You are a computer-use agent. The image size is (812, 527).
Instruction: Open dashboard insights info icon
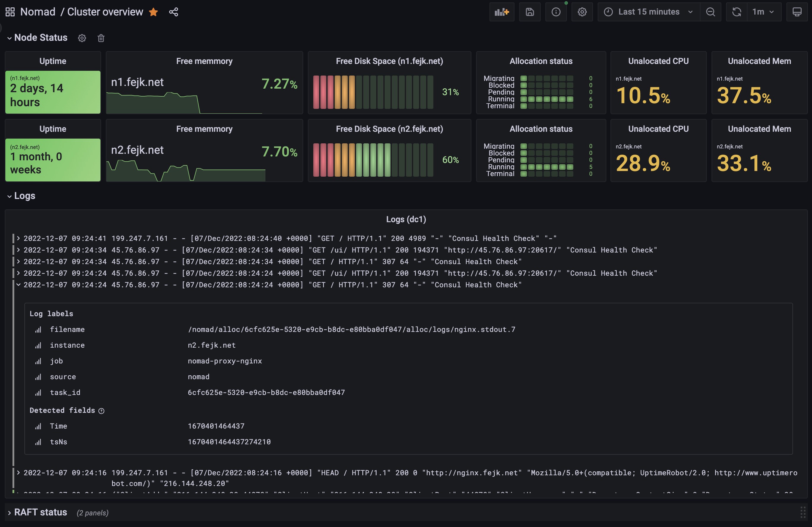556,12
